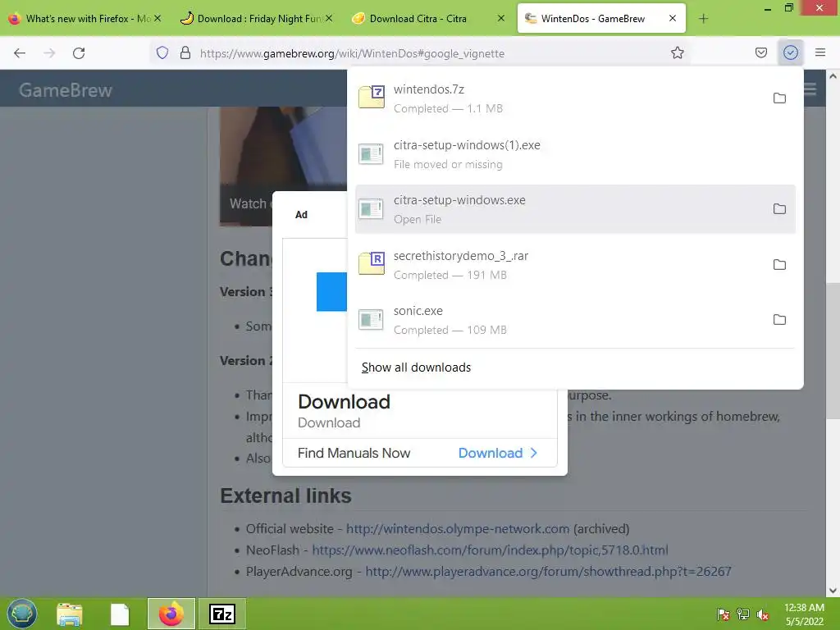Open the PlayerAdvance.org forum thread link
The image size is (840, 630).
pyautogui.click(x=548, y=572)
